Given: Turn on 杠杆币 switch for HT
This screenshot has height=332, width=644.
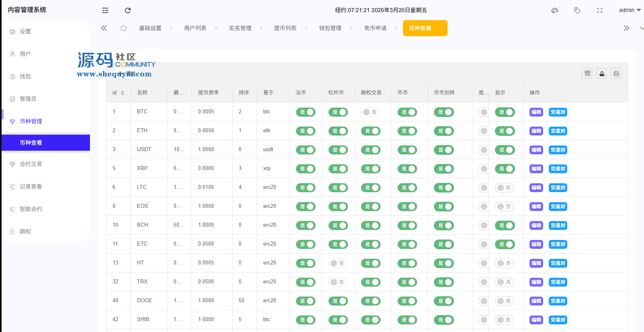Looking at the screenshot, I should point(337,263).
